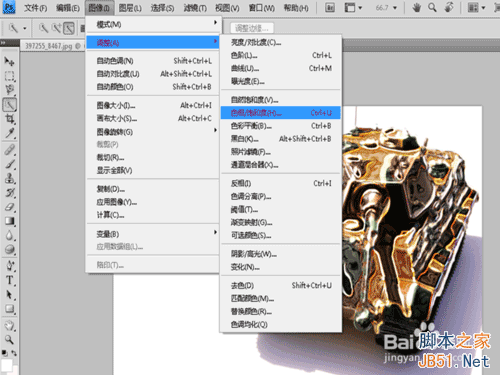Select the Rectangular Marquee tool
Viewport: 500px width, 375px height.
9,76
